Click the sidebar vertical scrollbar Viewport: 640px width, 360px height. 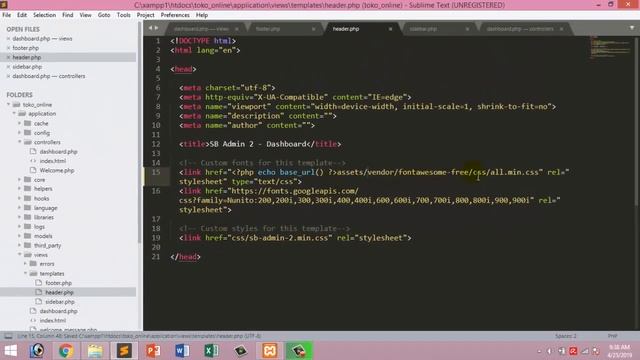coord(140,133)
